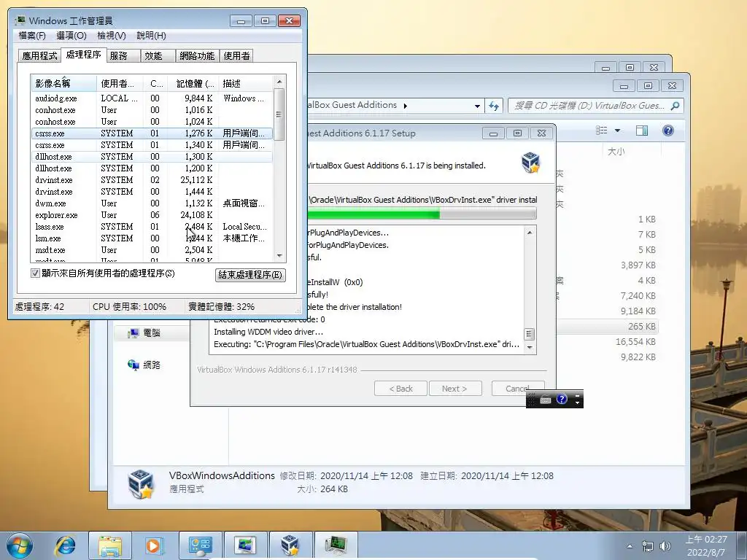
Task: Show hidden tray icons arrow
Action: tap(630, 546)
